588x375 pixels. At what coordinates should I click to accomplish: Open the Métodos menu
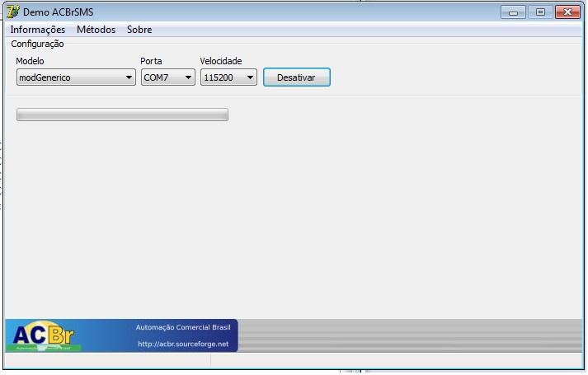point(96,30)
